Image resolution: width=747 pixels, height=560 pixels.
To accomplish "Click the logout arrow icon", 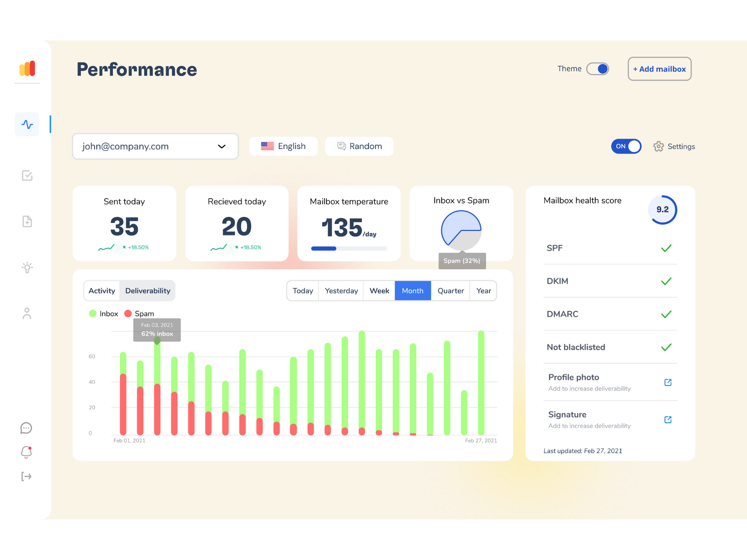I will pos(26,476).
